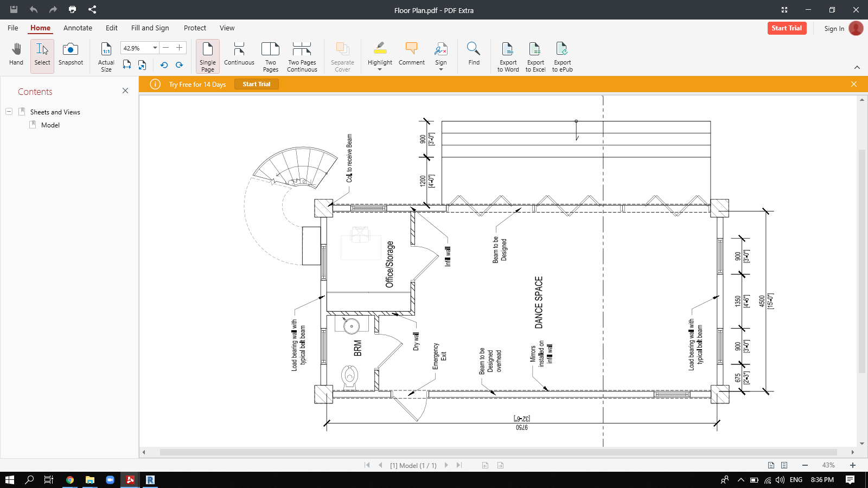868x488 pixels.
Task: Export the document to ePub
Action: coord(562,56)
